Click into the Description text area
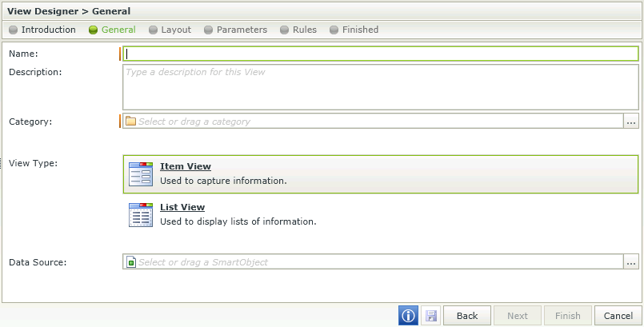 click(381, 87)
